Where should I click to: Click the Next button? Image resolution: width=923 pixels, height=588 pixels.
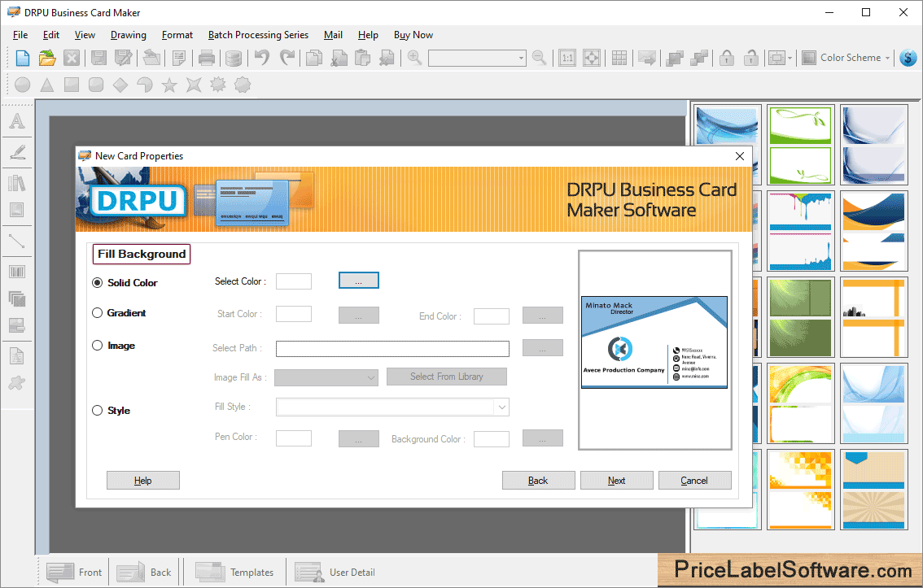coord(616,481)
